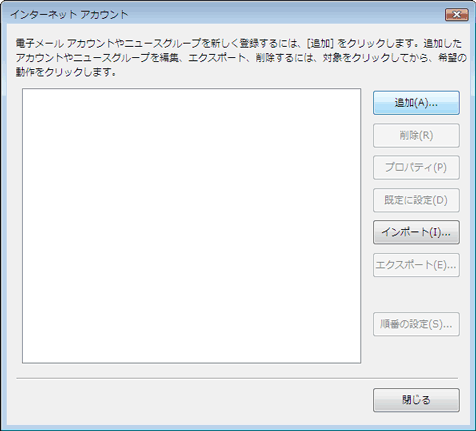The height and width of the screenshot is (431, 476).
Task: Click the instruction text paragraph
Action: pos(241,57)
